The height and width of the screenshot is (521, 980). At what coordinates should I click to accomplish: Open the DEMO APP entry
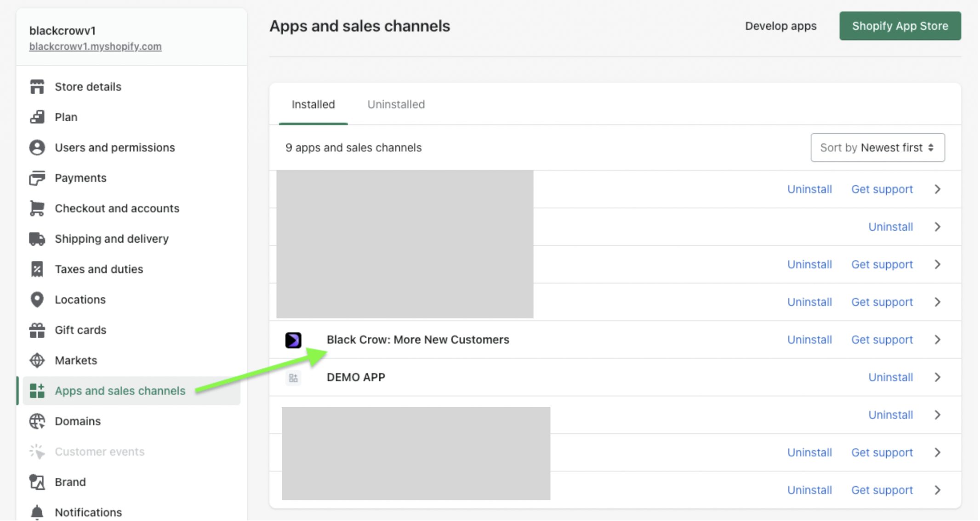pyautogui.click(x=356, y=377)
